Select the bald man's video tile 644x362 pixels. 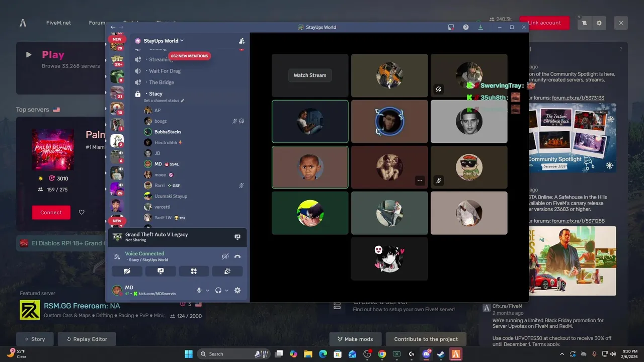coord(469,121)
